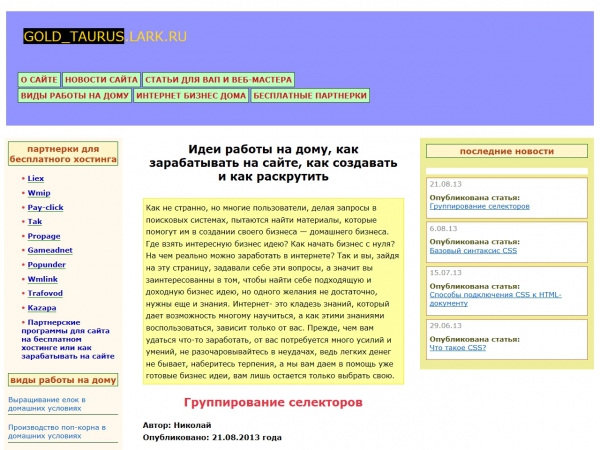Open the НОВОСТИ САЙТА menu item
Image resolution: width=600 pixels, height=450 pixels.
[x=101, y=80]
